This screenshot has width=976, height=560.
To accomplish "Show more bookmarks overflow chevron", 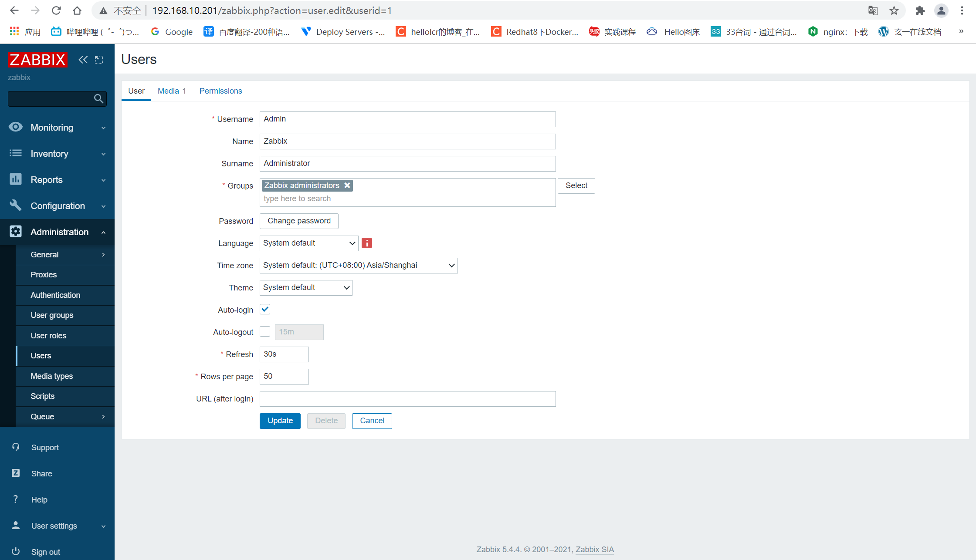I will (961, 31).
